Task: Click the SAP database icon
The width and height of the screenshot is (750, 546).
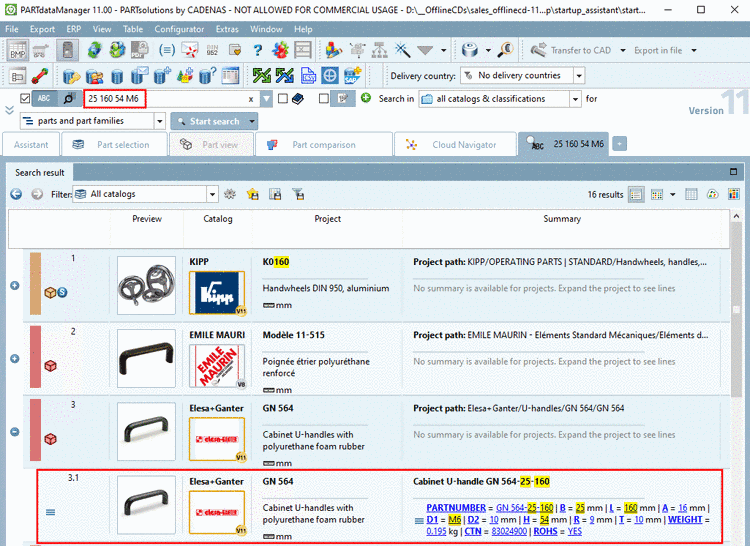Action: tap(353, 76)
